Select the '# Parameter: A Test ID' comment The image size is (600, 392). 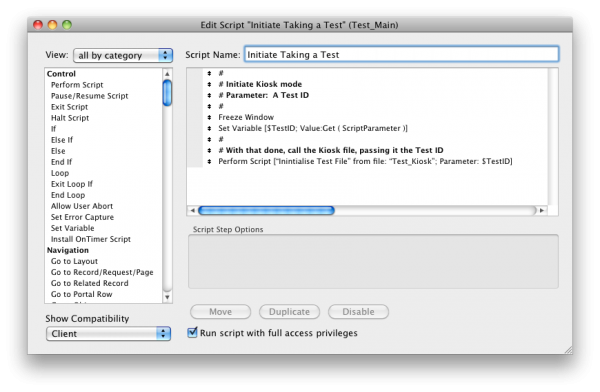point(263,95)
